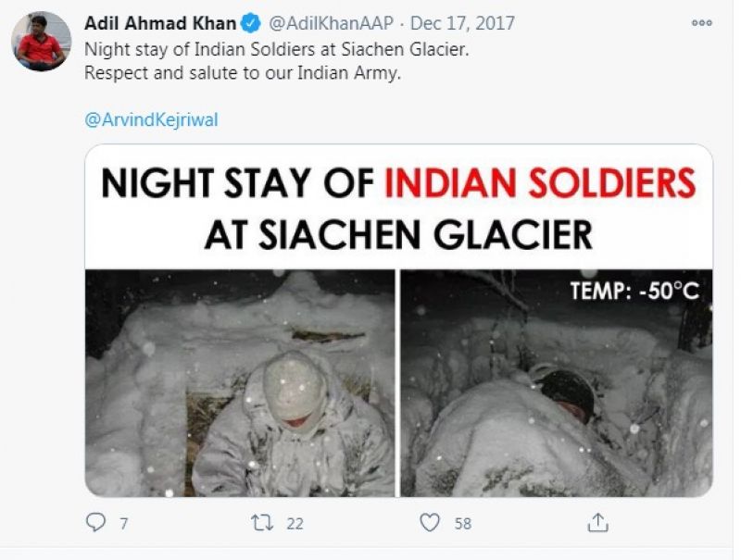Click the like count 58
The image size is (741, 560).
[x=462, y=524]
